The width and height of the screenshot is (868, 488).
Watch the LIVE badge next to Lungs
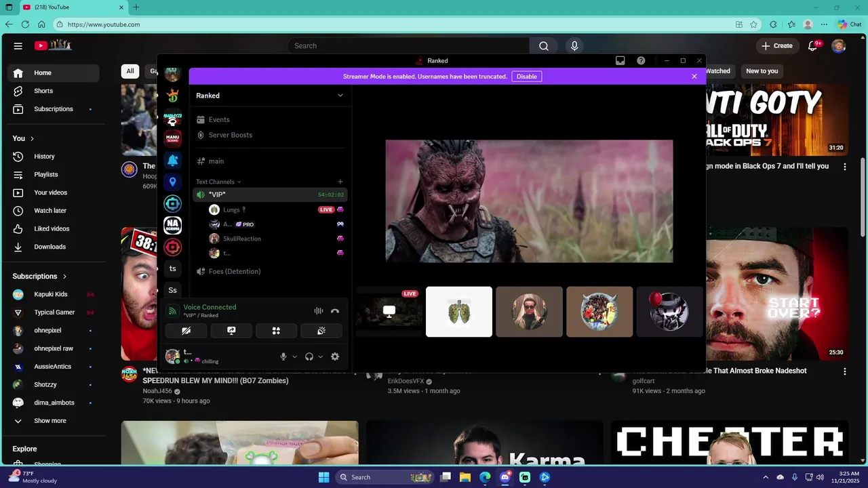click(326, 210)
